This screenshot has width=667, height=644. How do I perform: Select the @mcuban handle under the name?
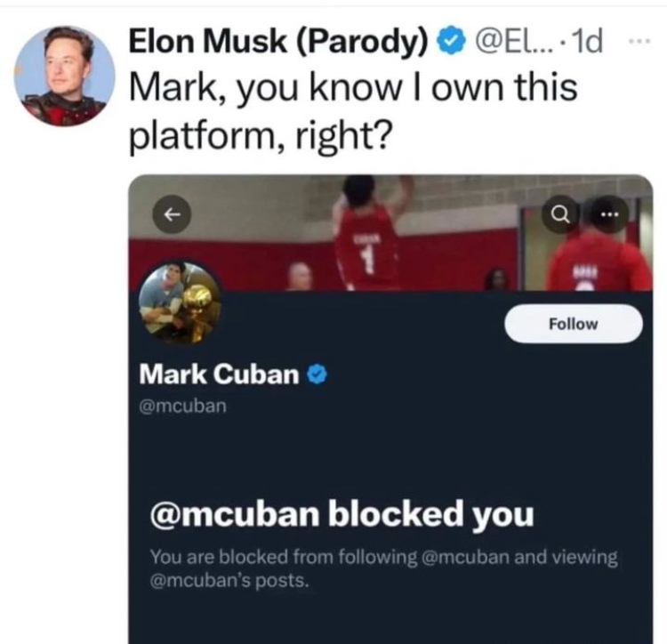pos(182,407)
